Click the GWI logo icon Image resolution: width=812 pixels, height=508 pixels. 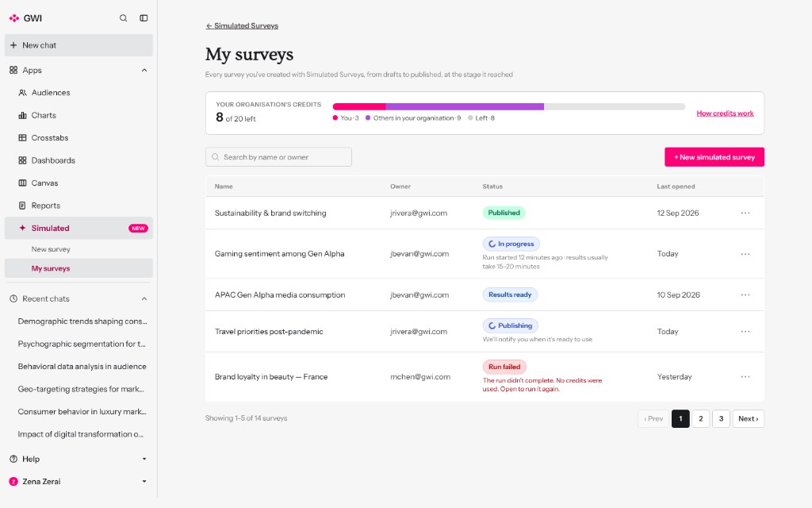[14, 18]
